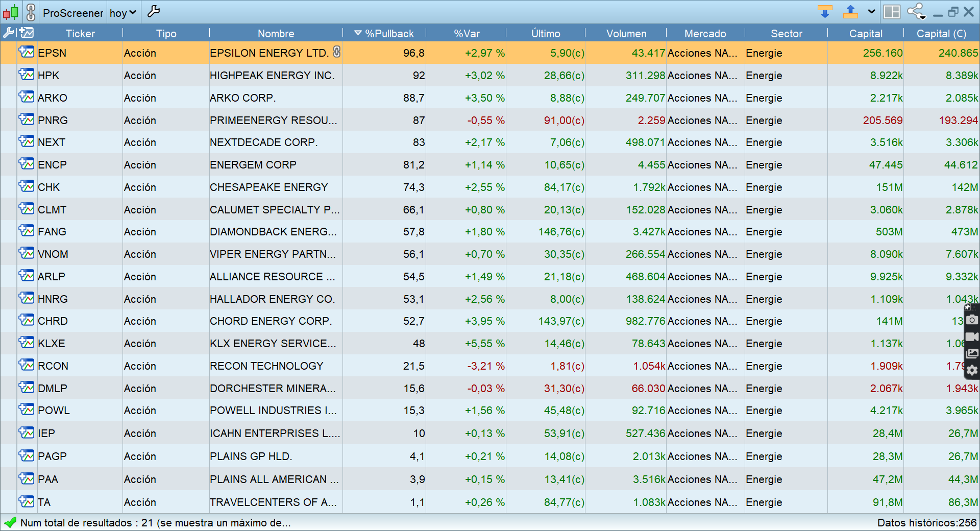This screenshot has width=980, height=531.
Task: Expand the chevron next to the export icon
Action: (x=872, y=11)
